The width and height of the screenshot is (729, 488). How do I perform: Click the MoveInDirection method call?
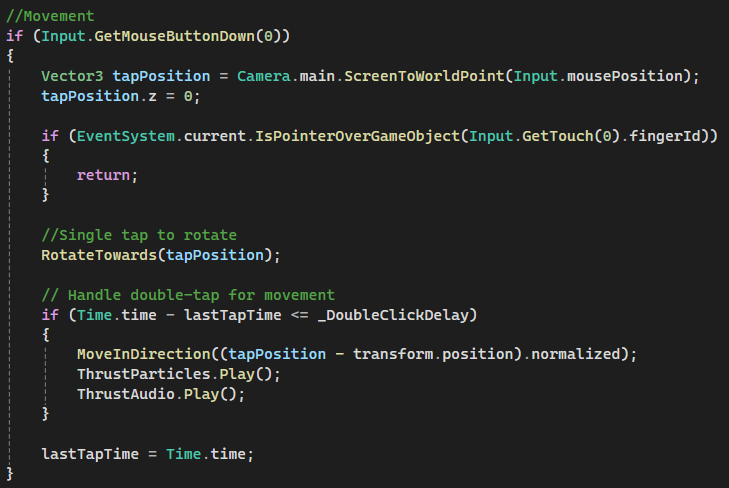(x=144, y=354)
